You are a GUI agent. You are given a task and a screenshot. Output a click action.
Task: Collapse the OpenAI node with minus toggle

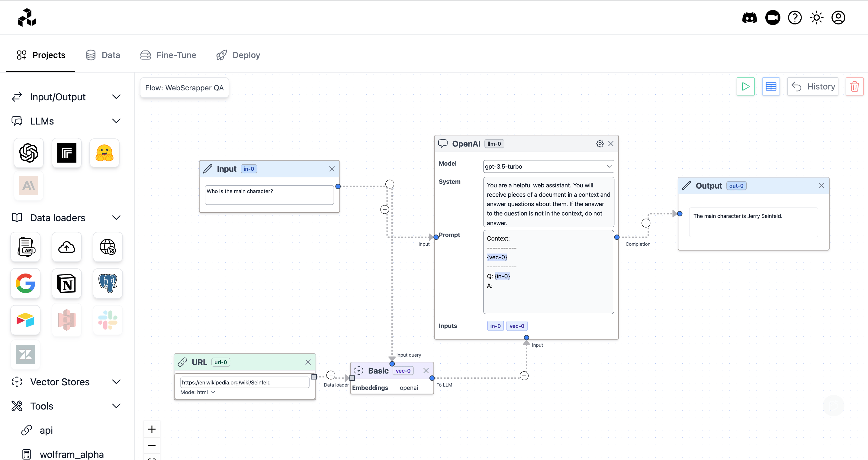click(x=646, y=222)
